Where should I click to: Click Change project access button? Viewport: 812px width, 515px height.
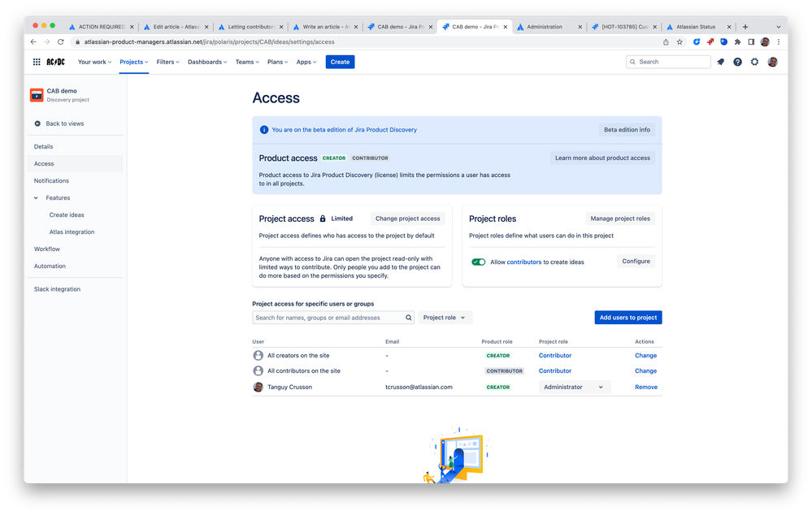coord(407,219)
